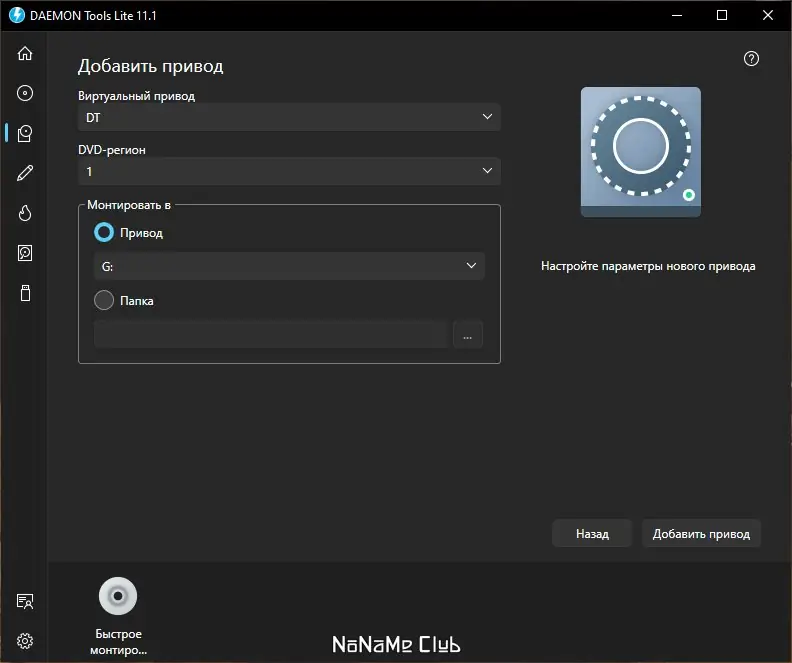Click the help question mark icon
This screenshot has height=663, width=792.
click(751, 59)
